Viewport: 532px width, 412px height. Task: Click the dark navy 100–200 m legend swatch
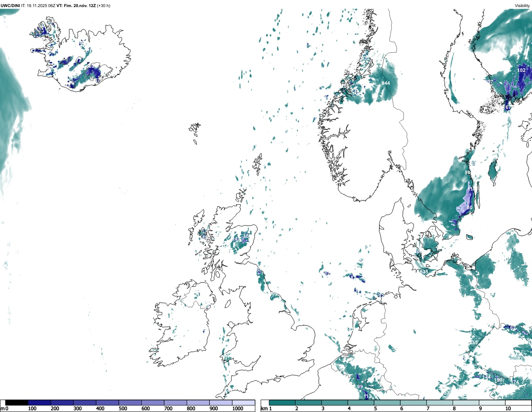(39, 402)
